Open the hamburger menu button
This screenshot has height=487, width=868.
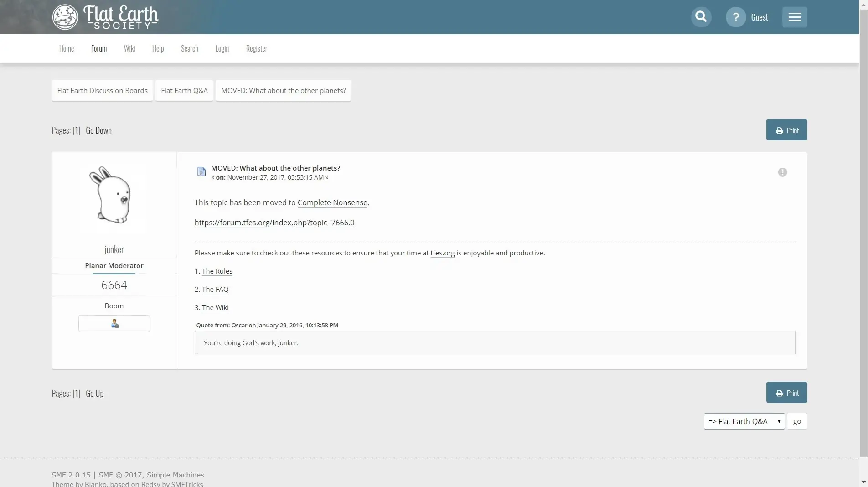795,17
